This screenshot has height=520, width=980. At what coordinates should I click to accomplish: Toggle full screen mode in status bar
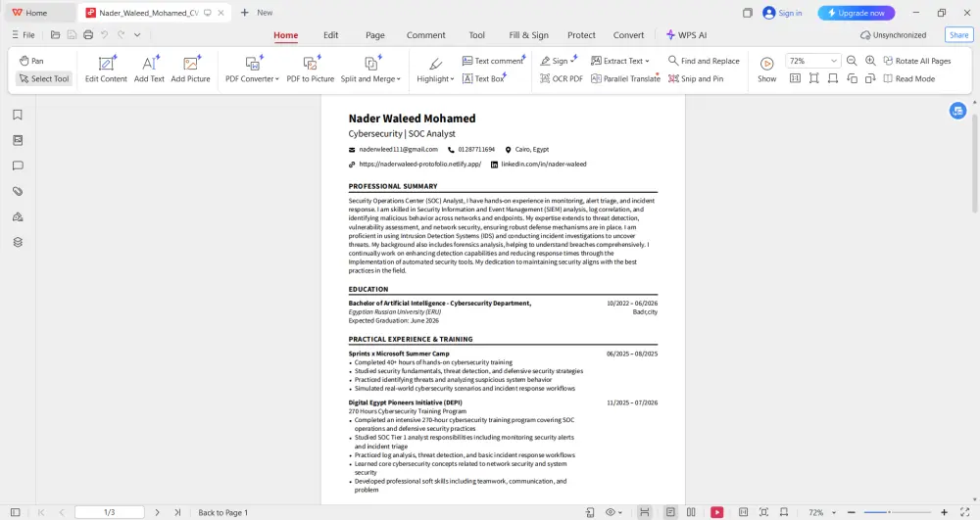964,512
